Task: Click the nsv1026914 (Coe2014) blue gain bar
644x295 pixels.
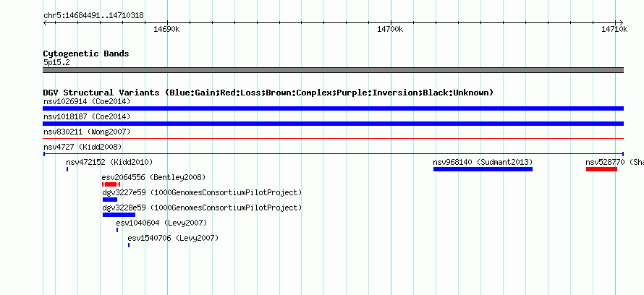Action: [x=333, y=108]
